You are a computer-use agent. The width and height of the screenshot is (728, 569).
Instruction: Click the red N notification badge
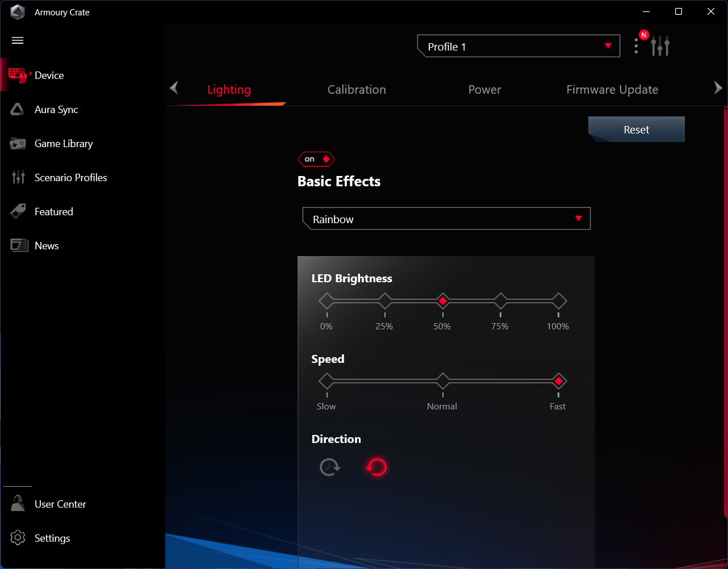point(643,35)
